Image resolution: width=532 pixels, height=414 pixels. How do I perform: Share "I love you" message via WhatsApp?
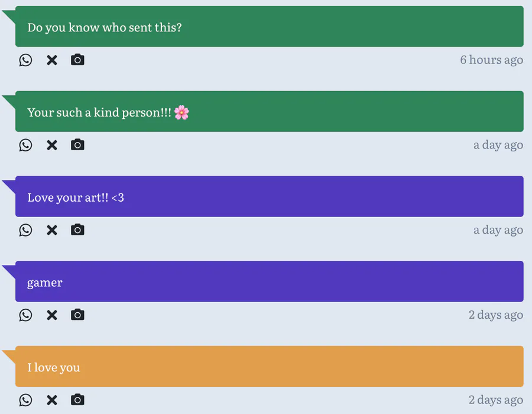(25, 400)
